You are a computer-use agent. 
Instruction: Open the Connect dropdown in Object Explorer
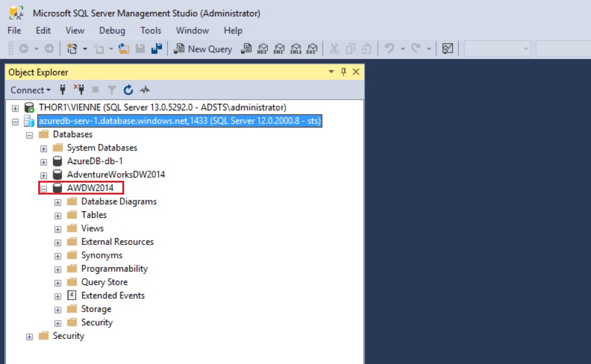point(30,90)
